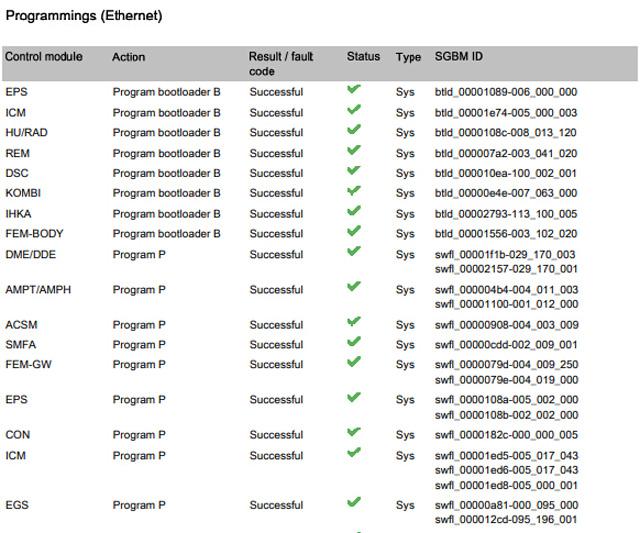Viewport: 640px width, 533px height.
Task: Click the green checkmark in the HU/RAD row
Action: coord(354,131)
